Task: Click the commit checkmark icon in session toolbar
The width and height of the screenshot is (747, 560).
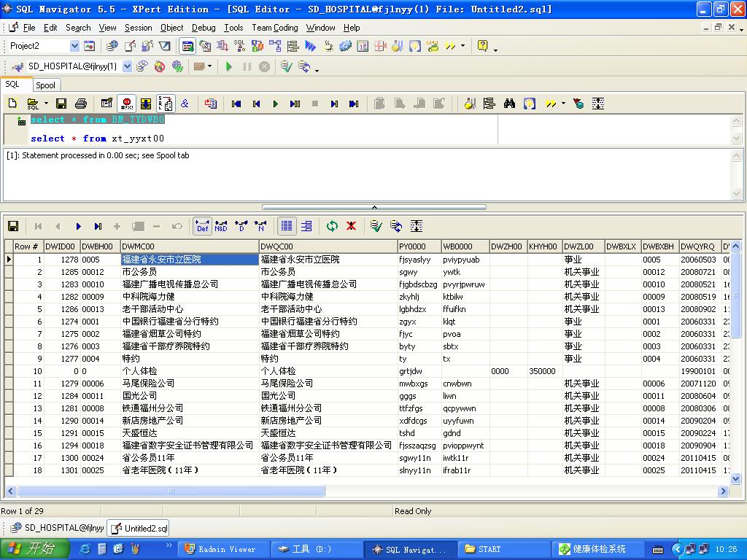Action: click(x=286, y=66)
